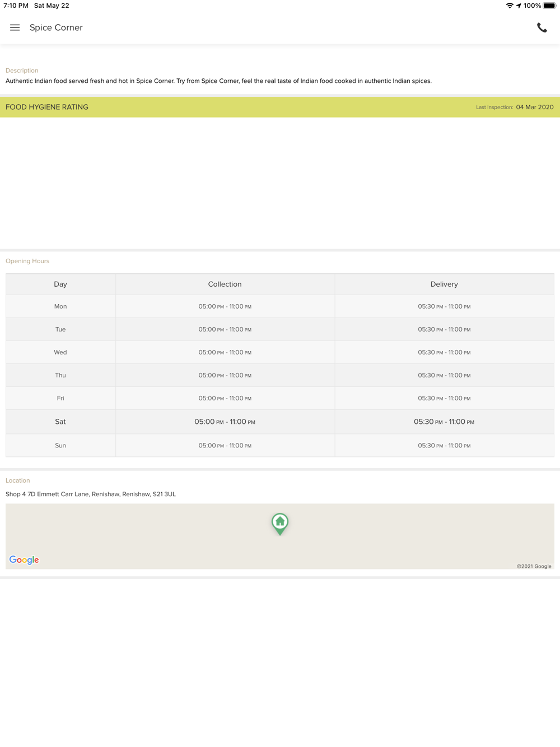Image resolution: width=560 pixels, height=747 pixels.
Task: Tap the Spice Corner title
Action: coord(56,27)
